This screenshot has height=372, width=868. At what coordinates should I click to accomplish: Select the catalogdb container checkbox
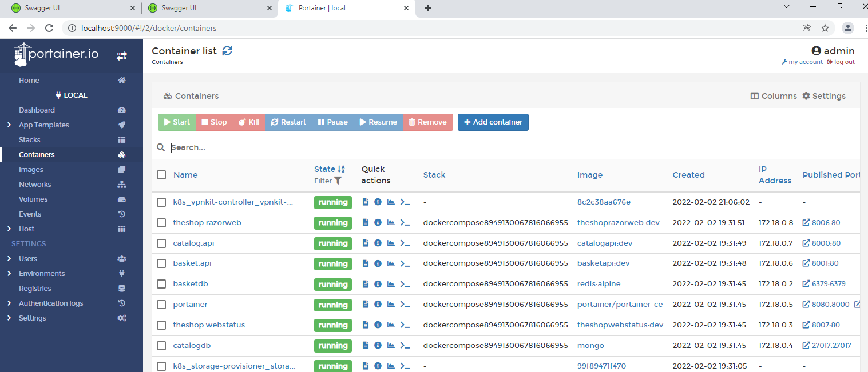point(161,346)
